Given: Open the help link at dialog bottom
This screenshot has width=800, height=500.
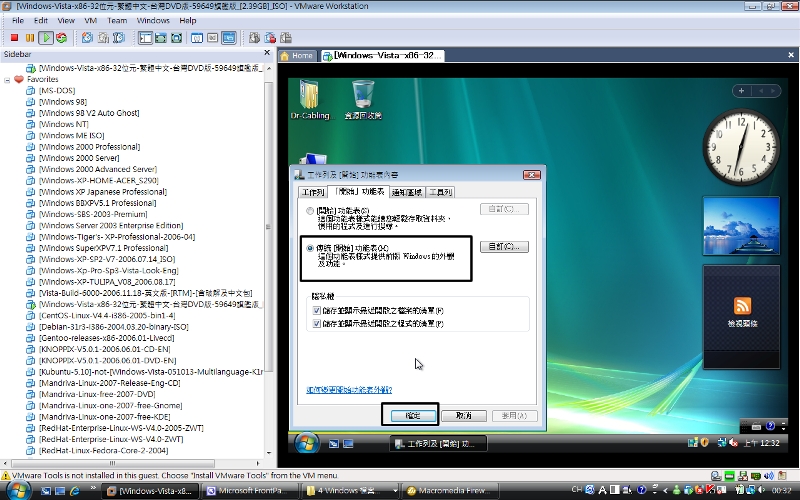Looking at the screenshot, I should [x=349, y=390].
